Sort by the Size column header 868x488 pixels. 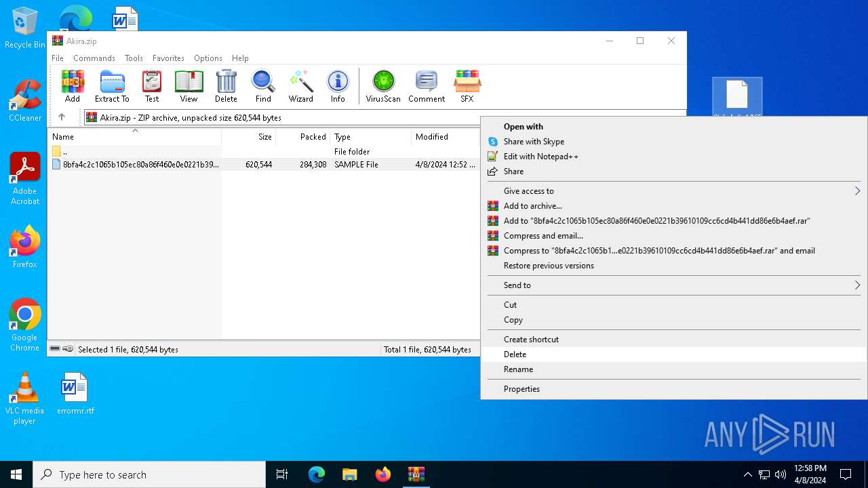coord(249,137)
